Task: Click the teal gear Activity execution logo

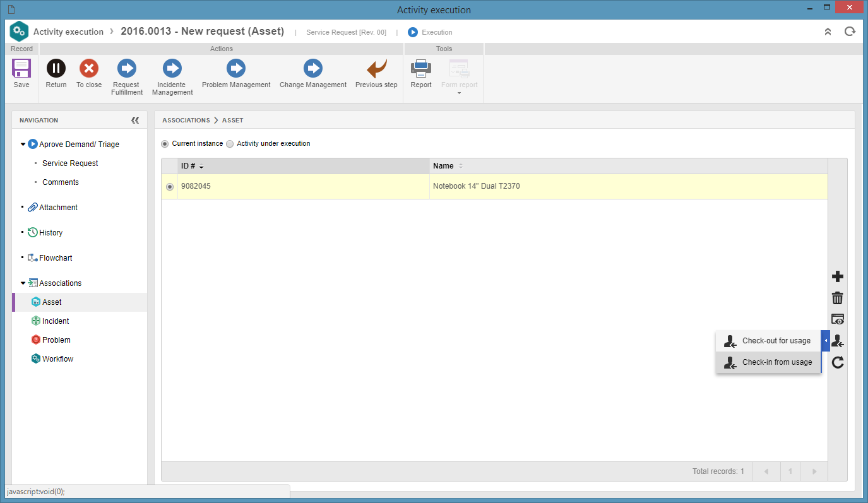Action: point(20,31)
